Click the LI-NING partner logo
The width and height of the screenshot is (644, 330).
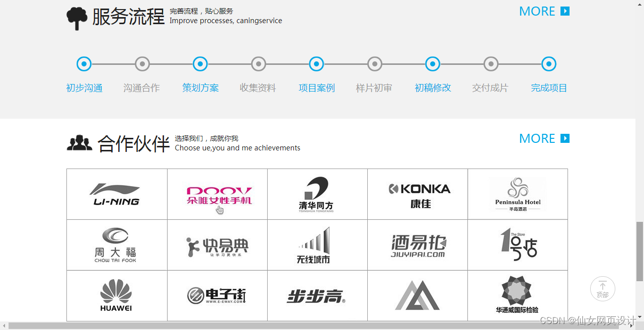click(116, 194)
